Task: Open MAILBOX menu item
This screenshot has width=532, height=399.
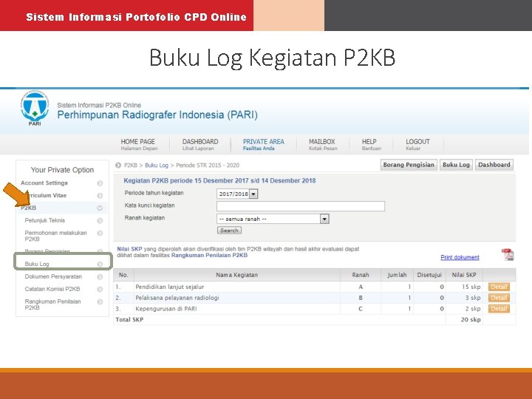Action: coord(323,144)
